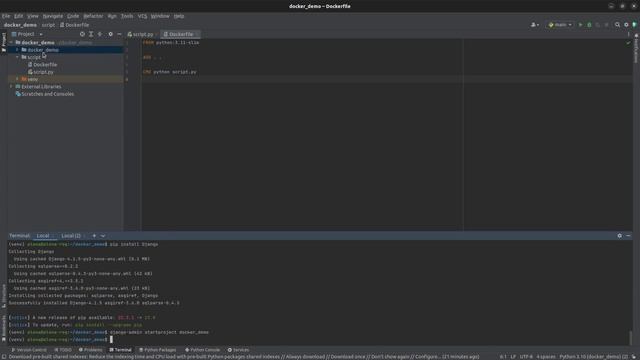Click the Dockerfile CMD python script.py line
640x360 pixels.
(169, 72)
